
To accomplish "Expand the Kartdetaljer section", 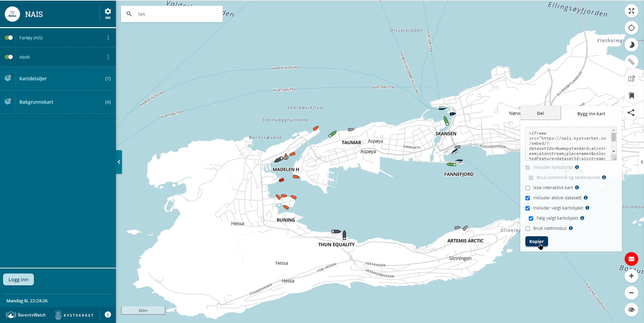I will (58, 79).
